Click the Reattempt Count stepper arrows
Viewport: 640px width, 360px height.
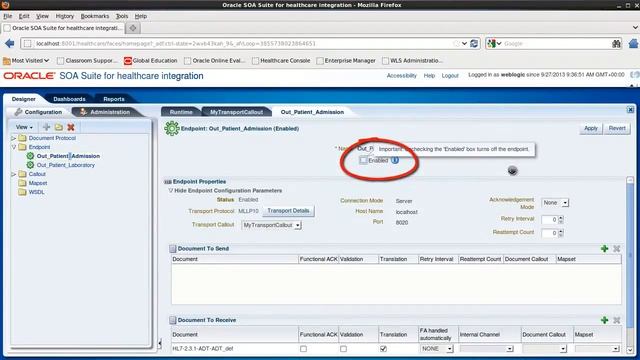point(561,233)
